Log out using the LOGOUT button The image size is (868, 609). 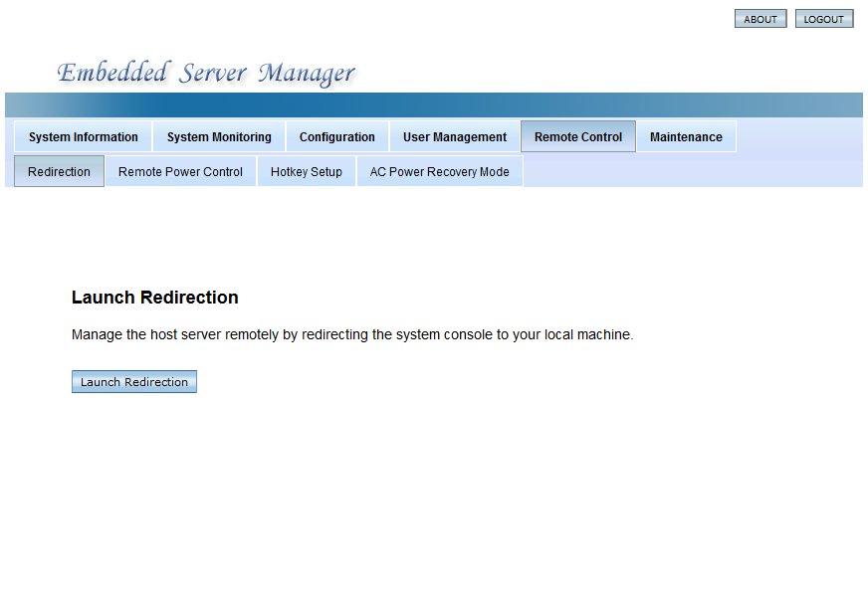pos(823,19)
